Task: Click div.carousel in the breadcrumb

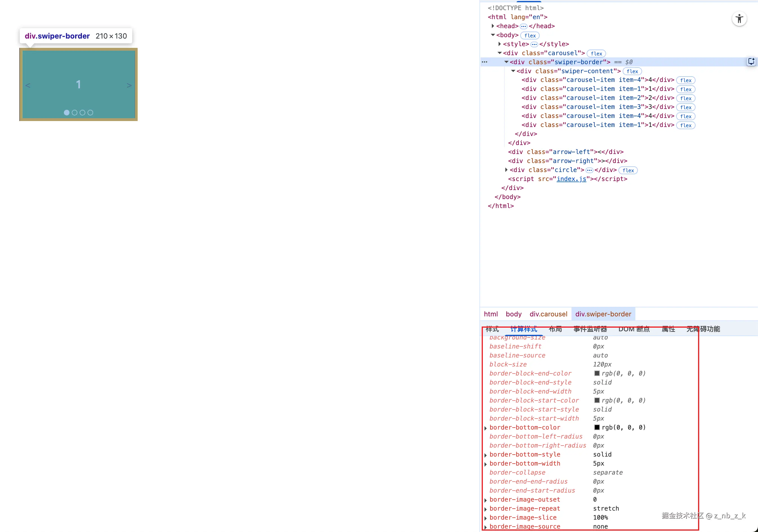Action: pos(548,314)
